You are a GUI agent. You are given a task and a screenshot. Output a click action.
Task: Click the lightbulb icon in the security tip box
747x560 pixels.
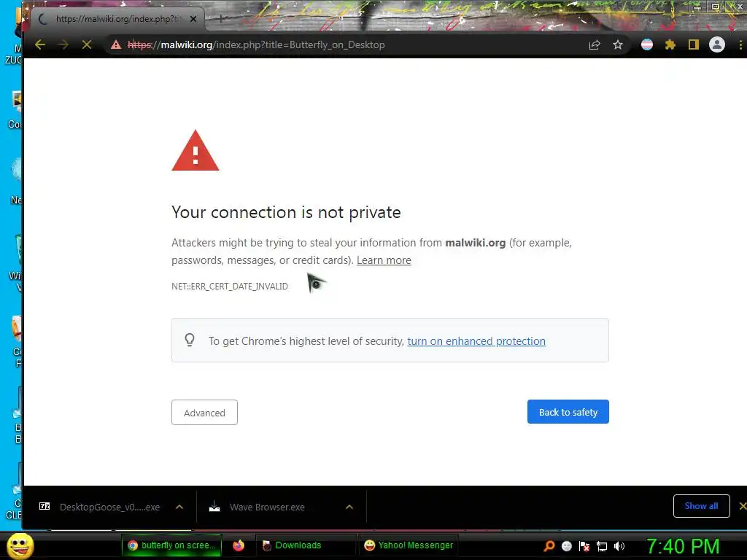[x=190, y=340]
